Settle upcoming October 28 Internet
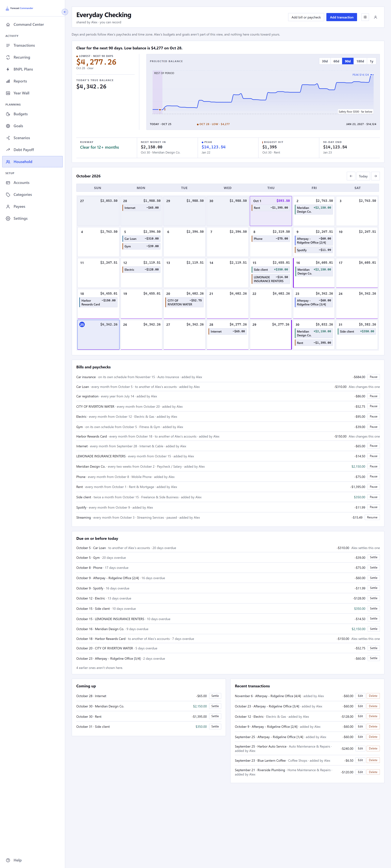 [215, 696]
